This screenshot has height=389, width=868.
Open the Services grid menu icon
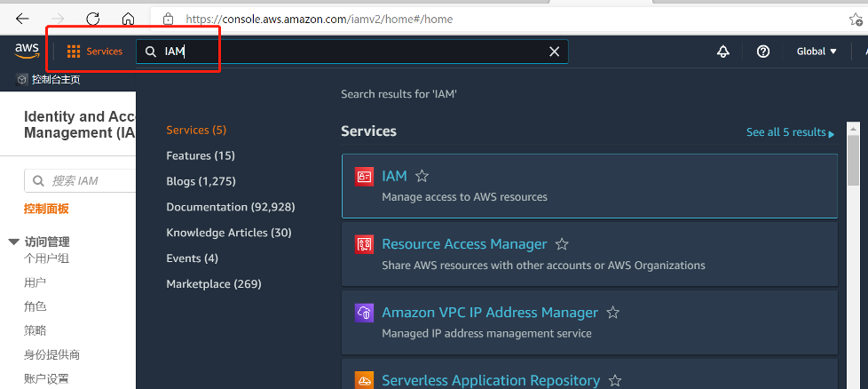pos(74,52)
